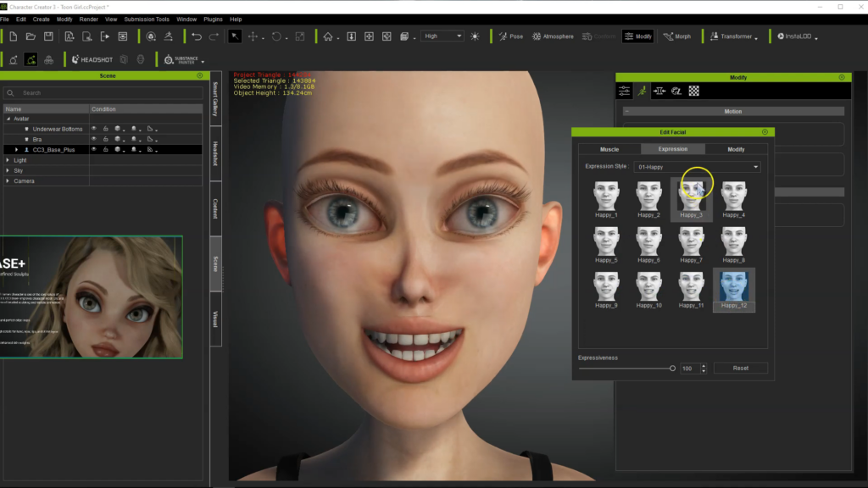Click the redo arrow icon
The height and width of the screenshot is (488, 868).
(x=214, y=36)
